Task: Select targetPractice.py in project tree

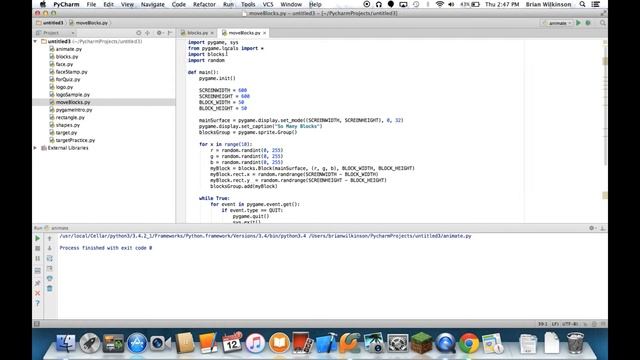Action: pos(75,140)
